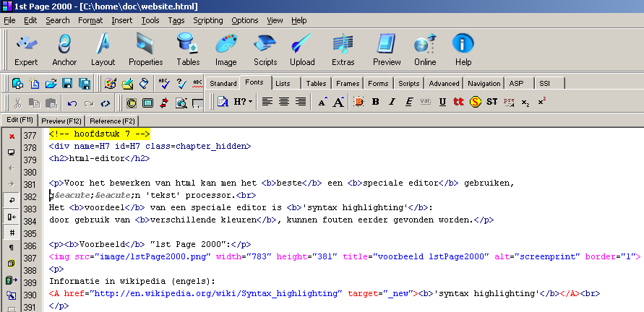644x312 pixels.
Task: Toggle italic I formatting
Action: [392, 102]
